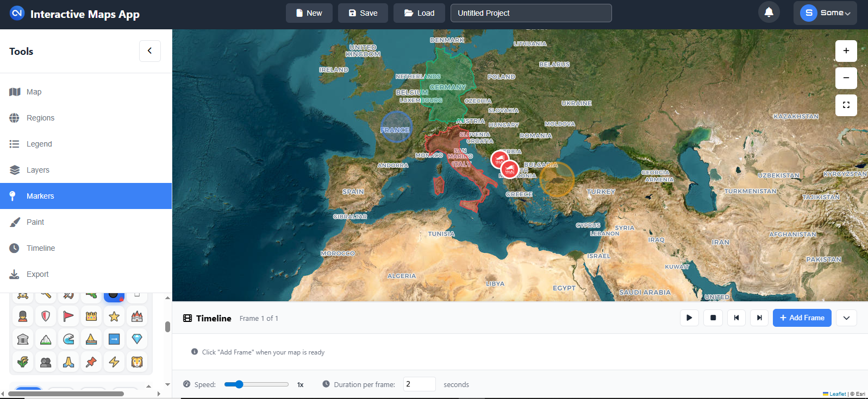Image resolution: width=868 pixels, height=399 pixels.
Task: Open the user account dropdown
Action: coord(825,13)
